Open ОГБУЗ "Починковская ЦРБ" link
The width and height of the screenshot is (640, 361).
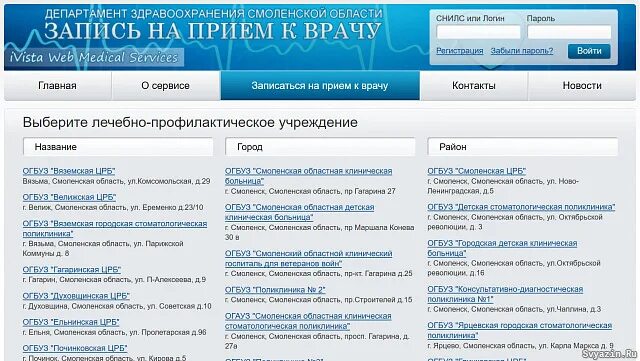75,348
